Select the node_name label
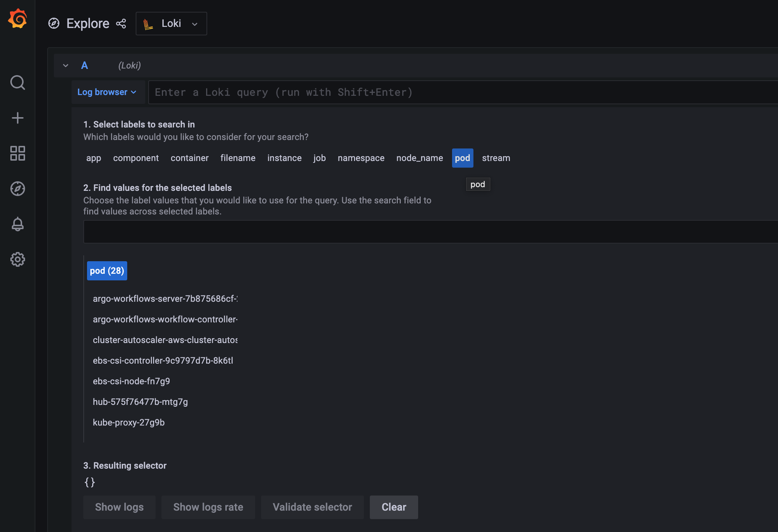The height and width of the screenshot is (532, 778). (420, 158)
